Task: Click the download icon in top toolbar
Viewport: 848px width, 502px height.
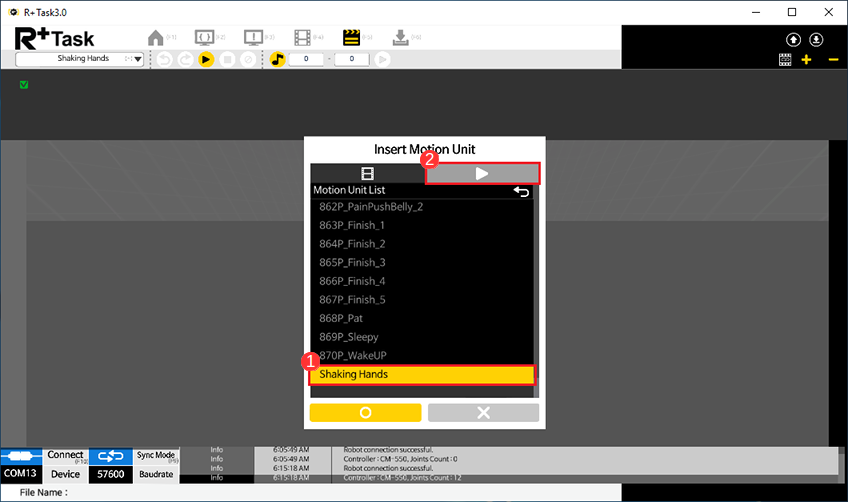Action: 400,38
